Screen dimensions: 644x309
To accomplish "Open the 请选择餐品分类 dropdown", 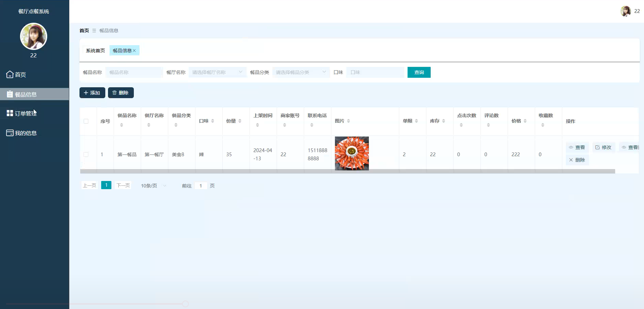I will pyautogui.click(x=300, y=72).
